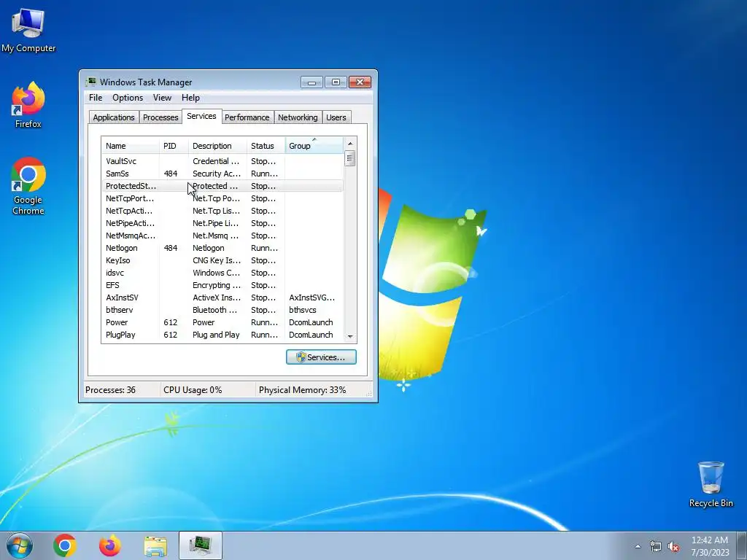Select the VaultSvc service row

click(x=222, y=161)
